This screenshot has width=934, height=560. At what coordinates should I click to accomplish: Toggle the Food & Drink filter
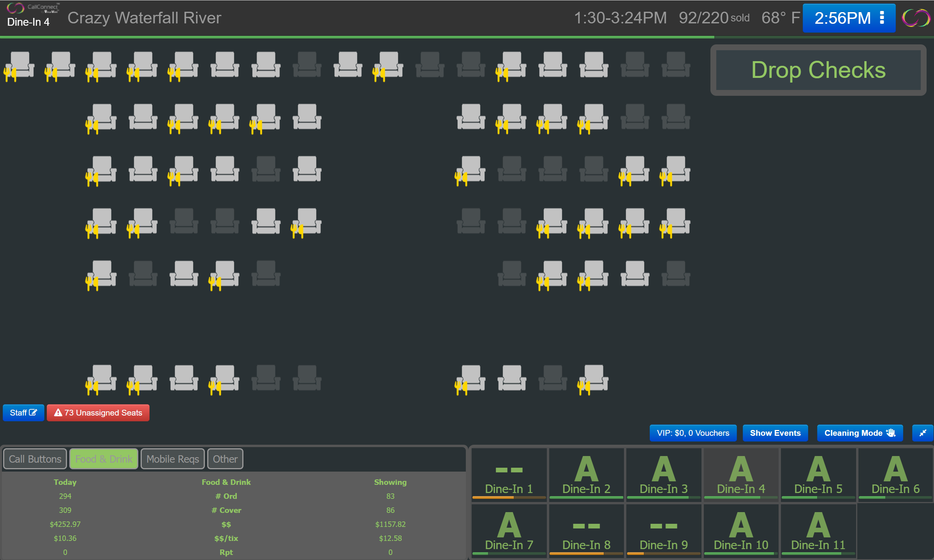coord(104,459)
